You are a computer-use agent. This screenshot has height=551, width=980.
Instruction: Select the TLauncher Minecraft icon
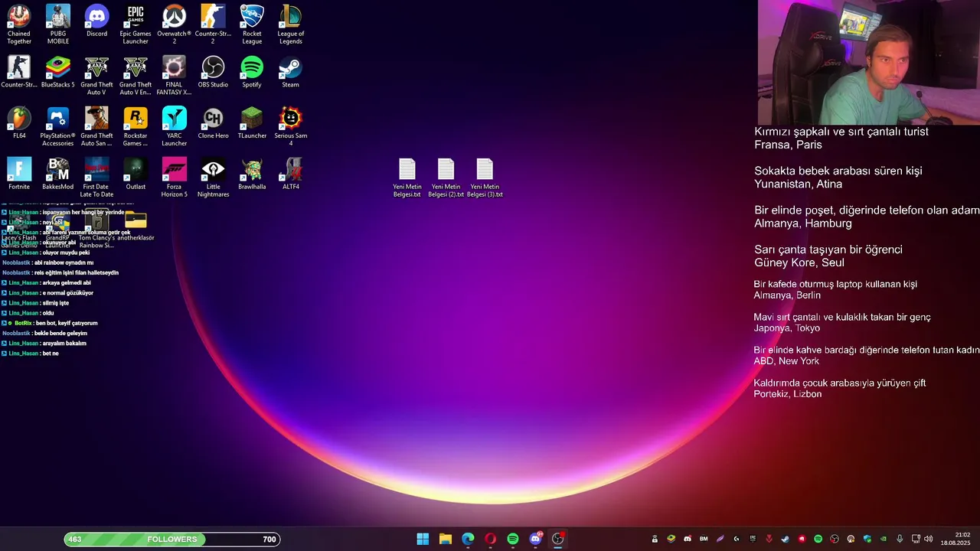pyautogui.click(x=252, y=123)
